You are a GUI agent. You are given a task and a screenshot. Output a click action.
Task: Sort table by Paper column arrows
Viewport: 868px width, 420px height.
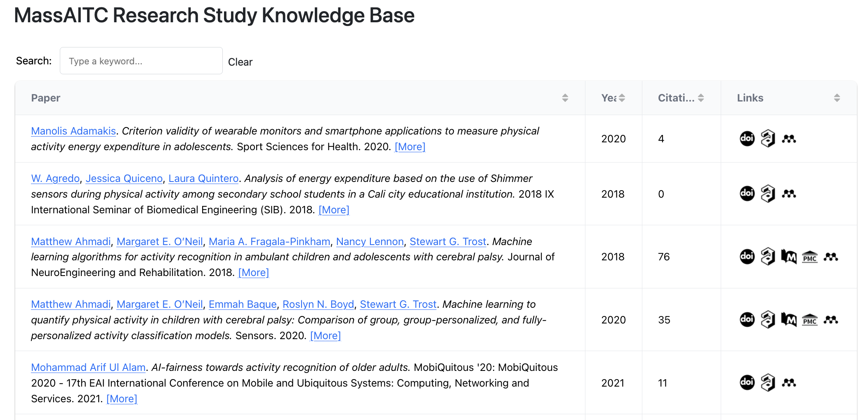coord(565,98)
